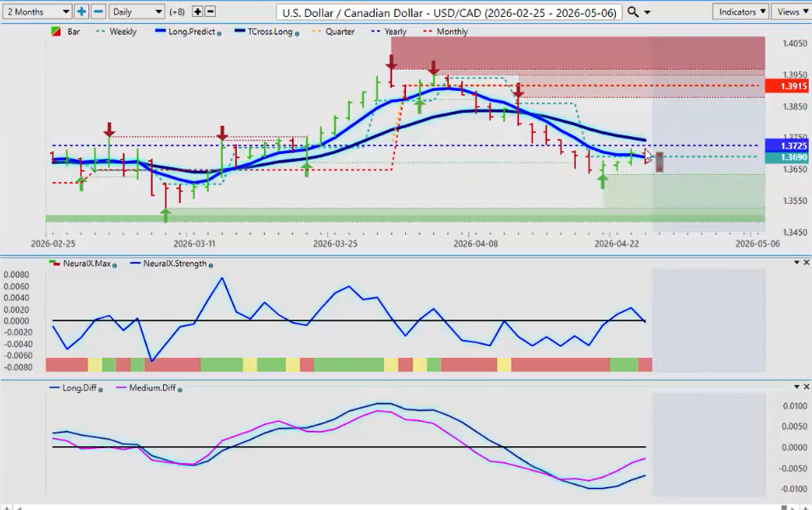Click the magnifier symbol search icon
Viewport: 812px width, 510px height.
click(x=634, y=12)
